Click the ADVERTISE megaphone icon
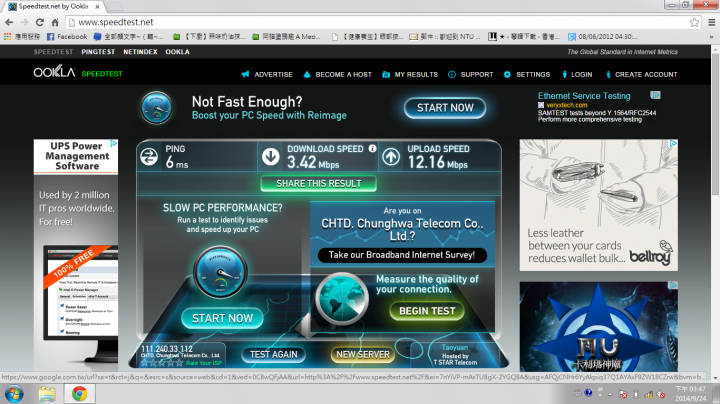The image size is (720, 404). (246, 74)
